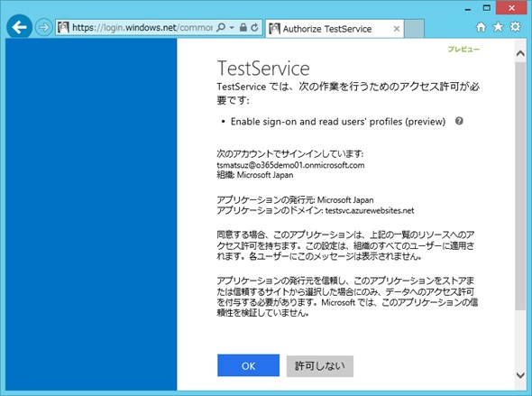Click the browser Back arrow button
Screen dimensions: 532x396
coord(19,27)
